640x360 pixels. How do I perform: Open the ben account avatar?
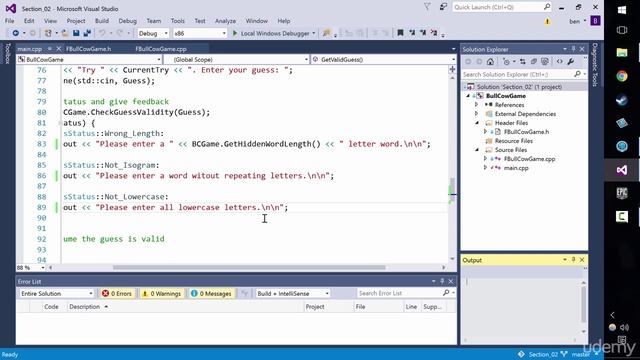coord(595,21)
